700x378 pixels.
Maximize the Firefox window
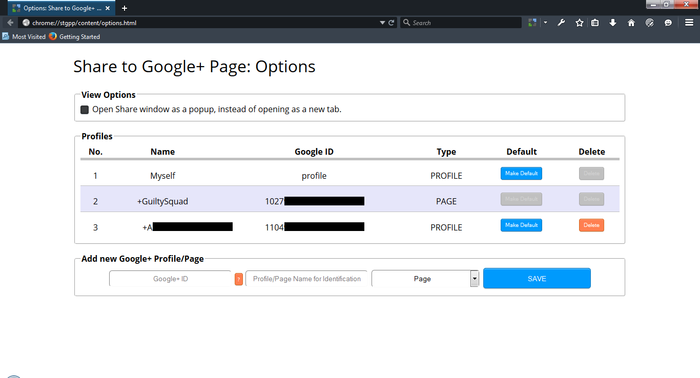tap(666, 4)
